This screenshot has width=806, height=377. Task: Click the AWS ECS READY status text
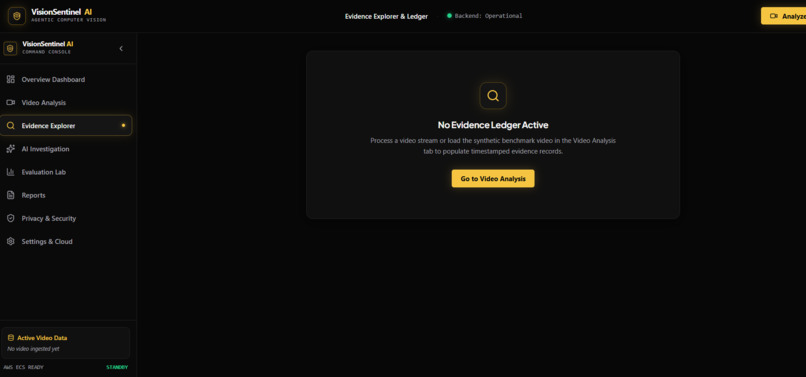(24, 367)
